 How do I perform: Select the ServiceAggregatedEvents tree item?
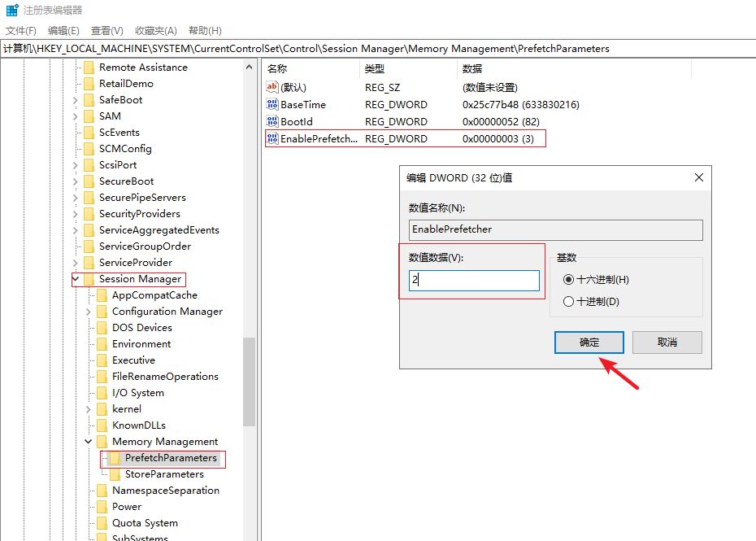[159, 230]
